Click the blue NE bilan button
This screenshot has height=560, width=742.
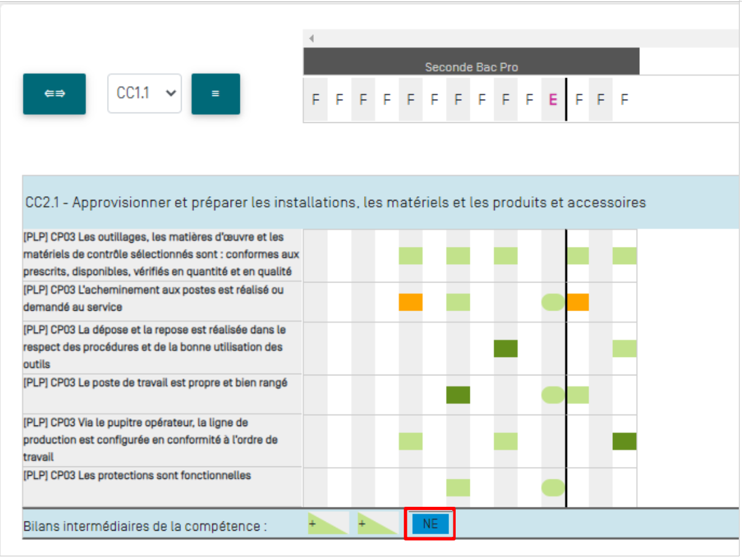pos(430,524)
